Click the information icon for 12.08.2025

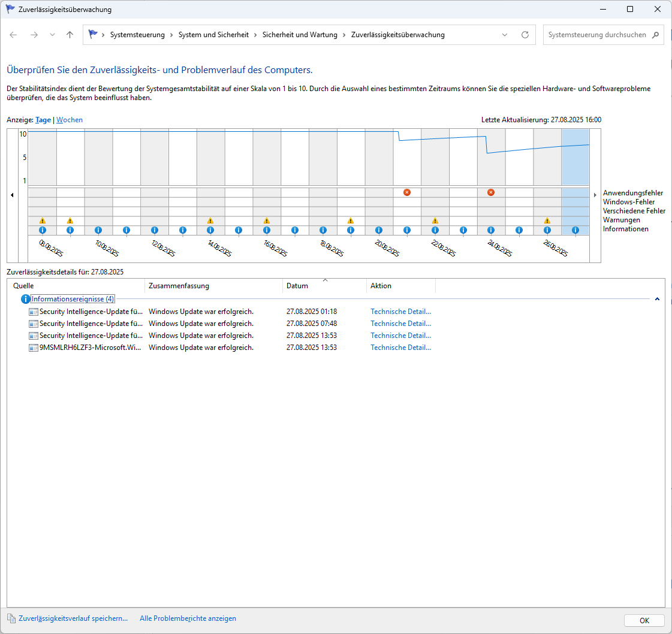click(x=154, y=230)
